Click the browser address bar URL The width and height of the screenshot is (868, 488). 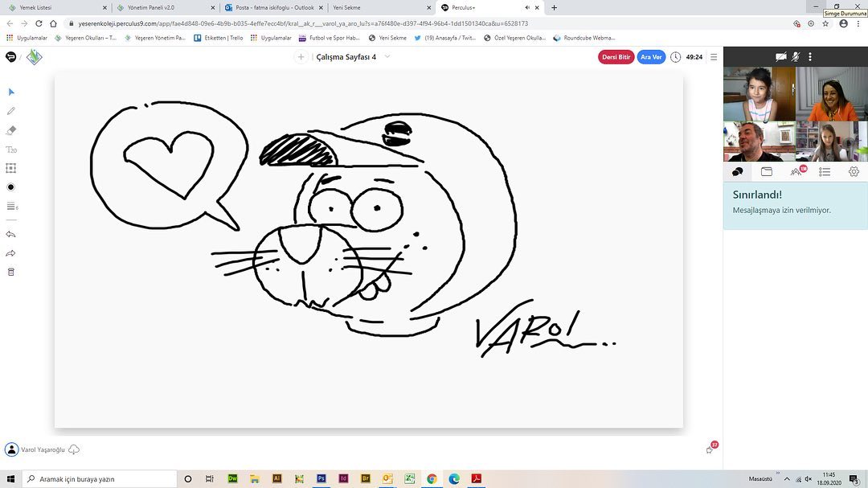click(303, 24)
